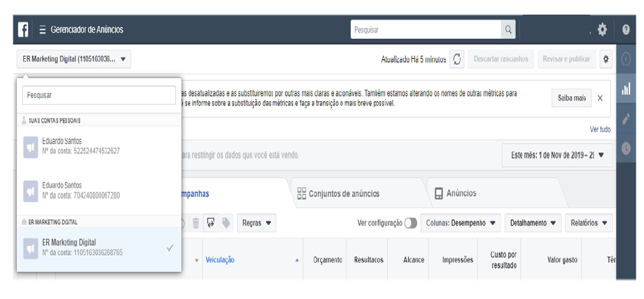Click the Ver tudo link
Image resolution: width=644 pixels, height=299 pixels.
(600, 129)
